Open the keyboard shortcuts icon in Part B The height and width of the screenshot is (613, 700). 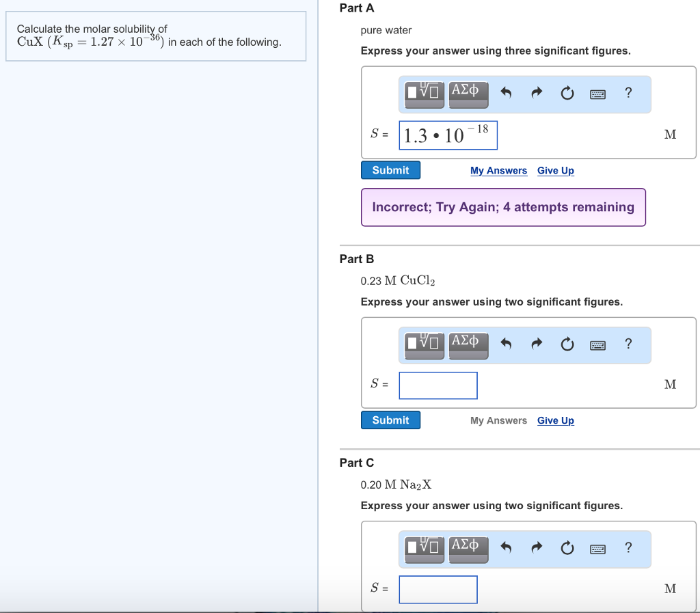(597, 344)
